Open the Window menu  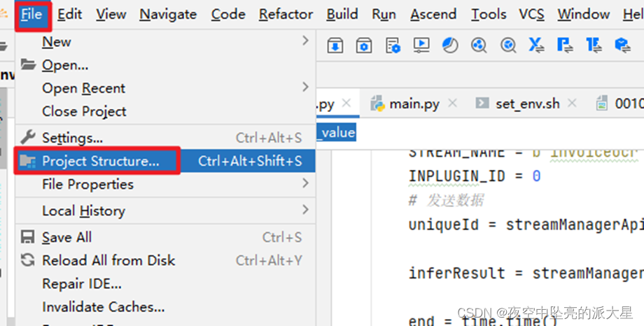click(x=584, y=15)
